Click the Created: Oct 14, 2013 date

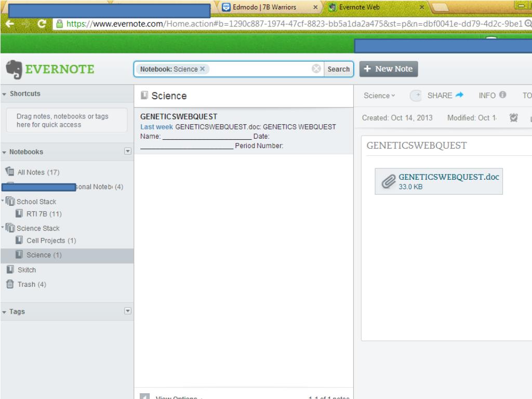[397, 118]
